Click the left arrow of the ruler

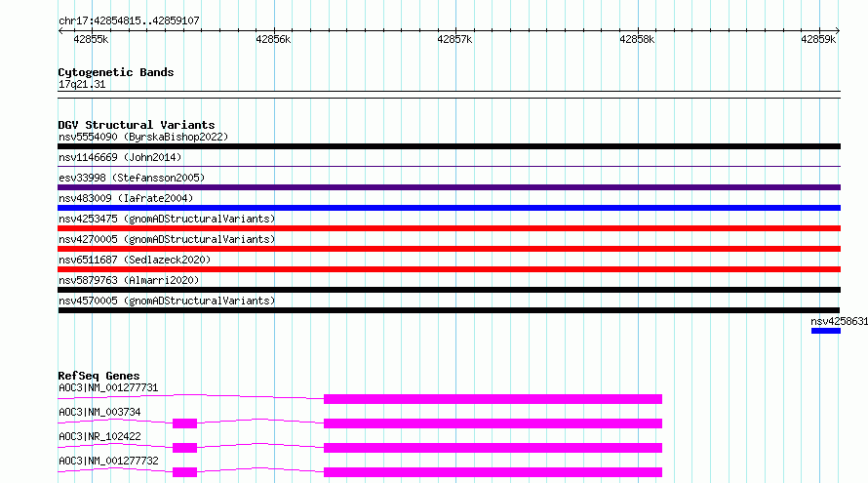click(x=60, y=30)
